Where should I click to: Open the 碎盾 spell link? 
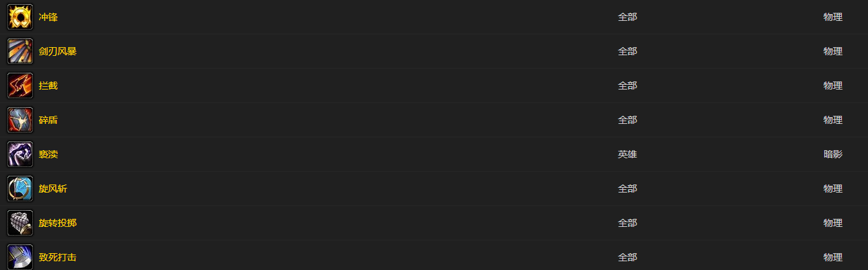click(x=48, y=120)
